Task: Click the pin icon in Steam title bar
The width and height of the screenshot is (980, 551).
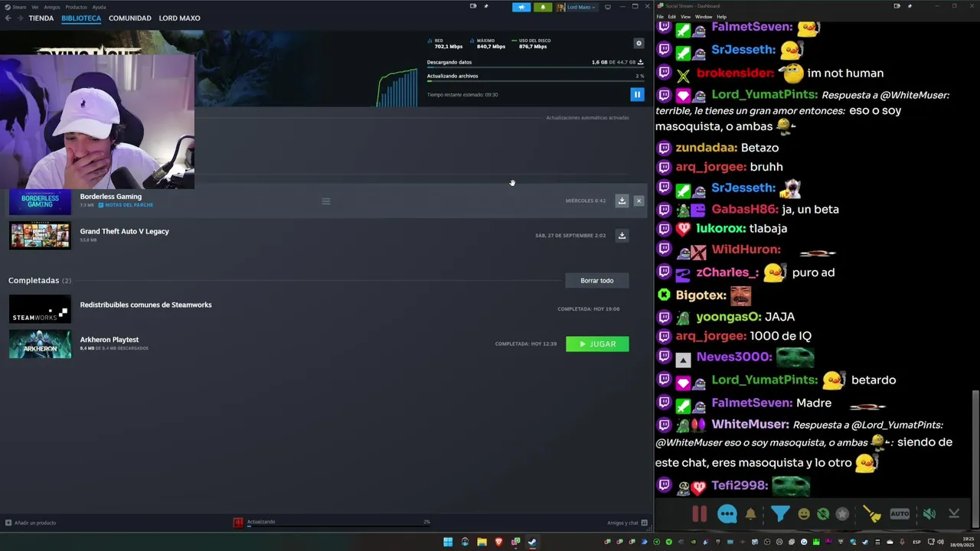Action: (x=486, y=6)
